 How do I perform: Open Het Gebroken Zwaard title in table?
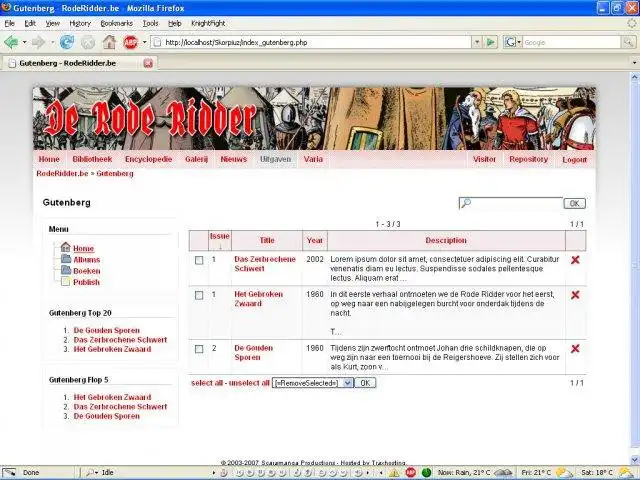tap(258, 299)
